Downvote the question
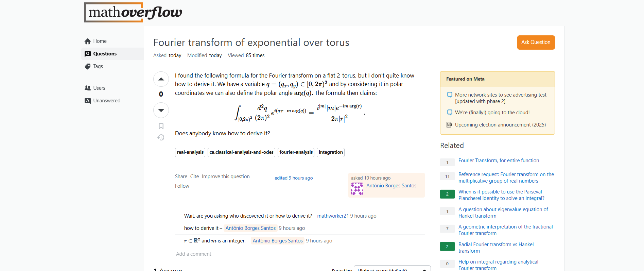The width and height of the screenshot is (644, 271). click(x=161, y=110)
